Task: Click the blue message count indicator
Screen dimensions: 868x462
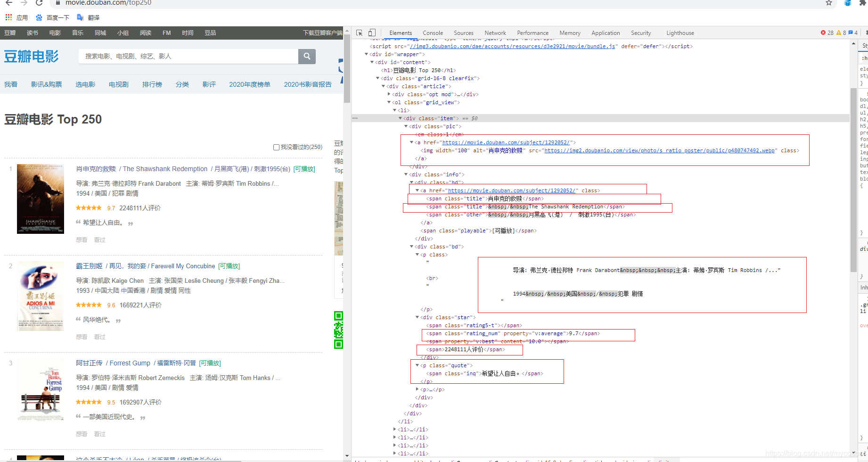Action: tap(853, 33)
